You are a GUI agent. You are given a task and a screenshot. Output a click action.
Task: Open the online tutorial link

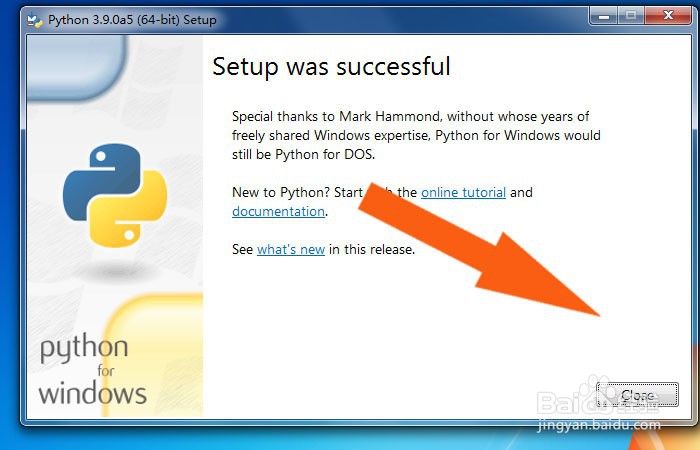tap(463, 192)
